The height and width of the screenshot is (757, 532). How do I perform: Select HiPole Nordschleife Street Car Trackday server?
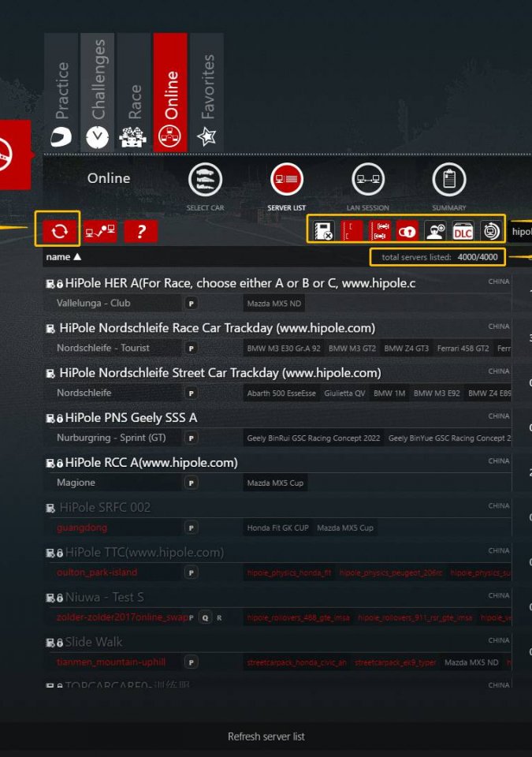coord(277,382)
